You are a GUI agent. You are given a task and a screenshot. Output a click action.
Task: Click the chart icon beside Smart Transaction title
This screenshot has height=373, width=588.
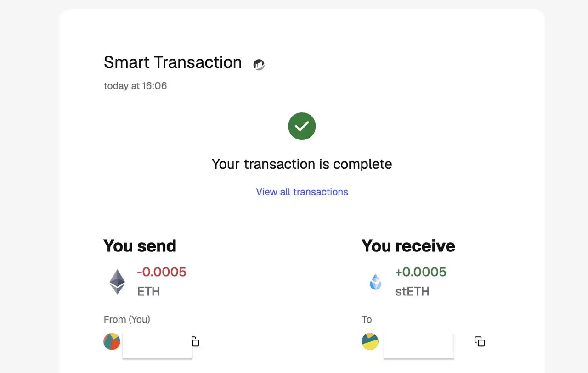(259, 65)
